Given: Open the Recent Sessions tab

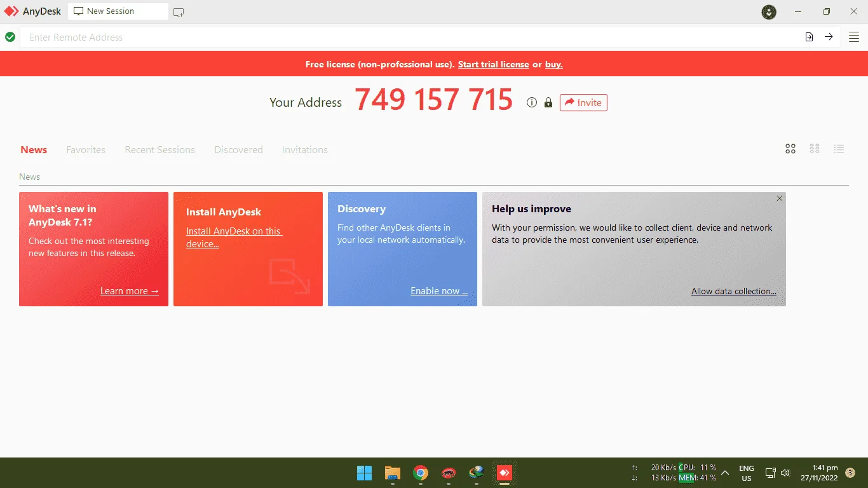Looking at the screenshot, I should 159,150.
